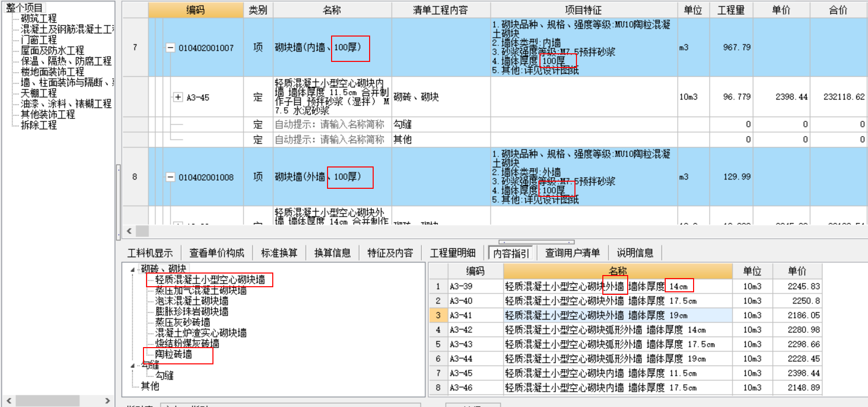Viewport: 868px width, 407px height.
Task: Click the 勾缝 name input placeholder row
Action: (x=332, y=124)
